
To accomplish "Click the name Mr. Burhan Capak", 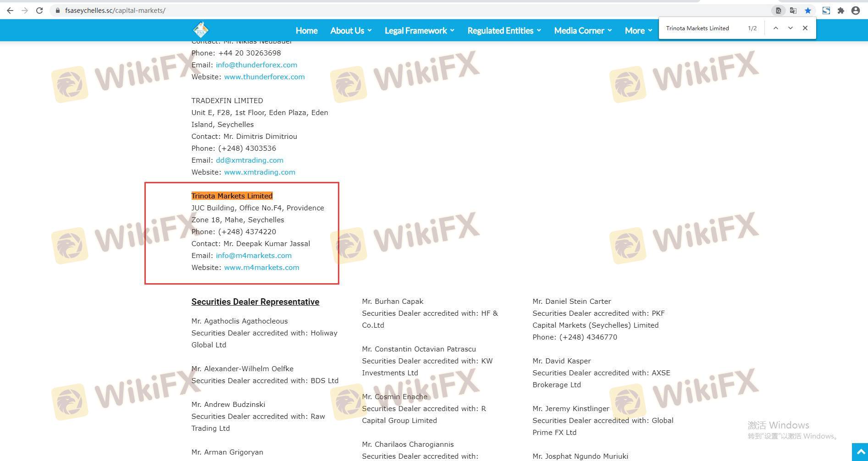I will pyautogui.click(x=393, y=302).
